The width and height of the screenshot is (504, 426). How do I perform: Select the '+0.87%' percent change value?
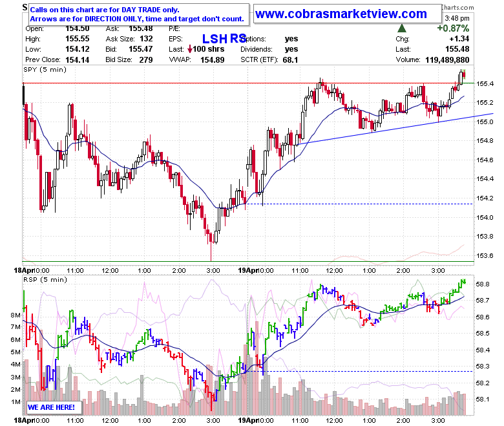(452, 28)
